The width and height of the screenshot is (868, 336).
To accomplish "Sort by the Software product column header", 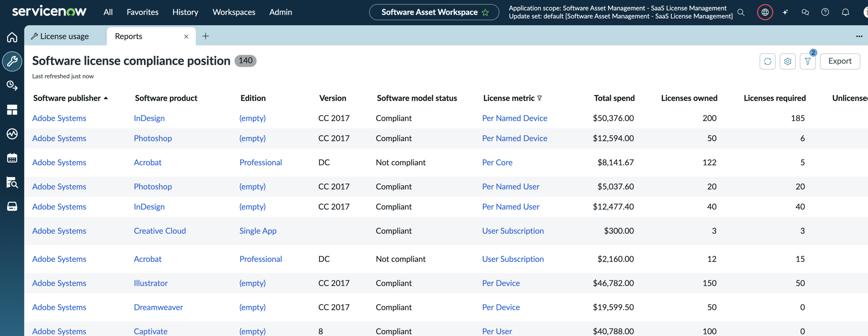I will 166,98.
